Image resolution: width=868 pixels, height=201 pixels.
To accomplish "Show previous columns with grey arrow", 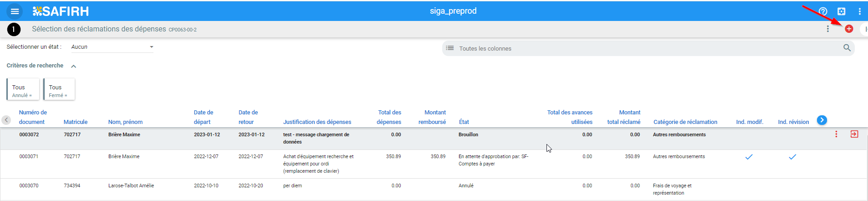I will click(x=6, y=120).
